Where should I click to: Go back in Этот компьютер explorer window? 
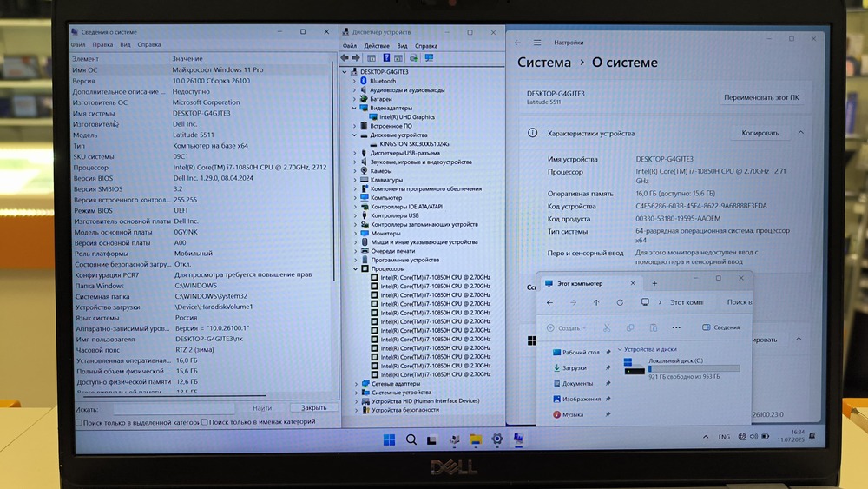549,302
